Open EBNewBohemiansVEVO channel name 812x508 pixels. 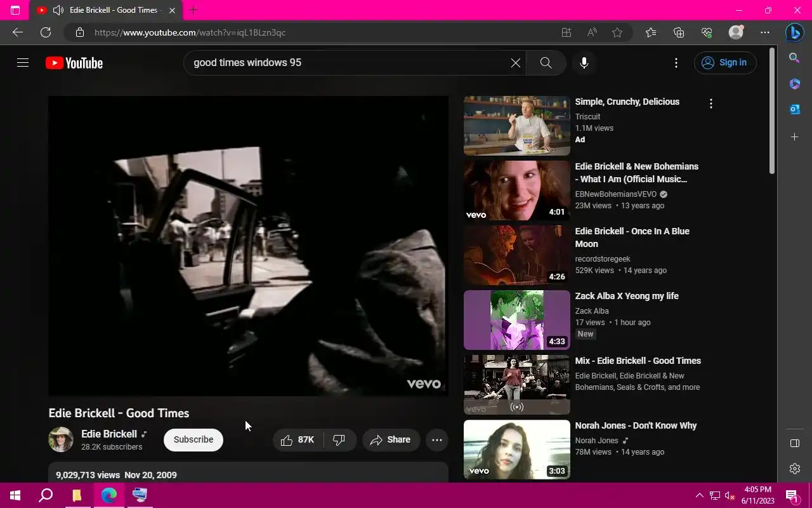click(x=616, y=194)
